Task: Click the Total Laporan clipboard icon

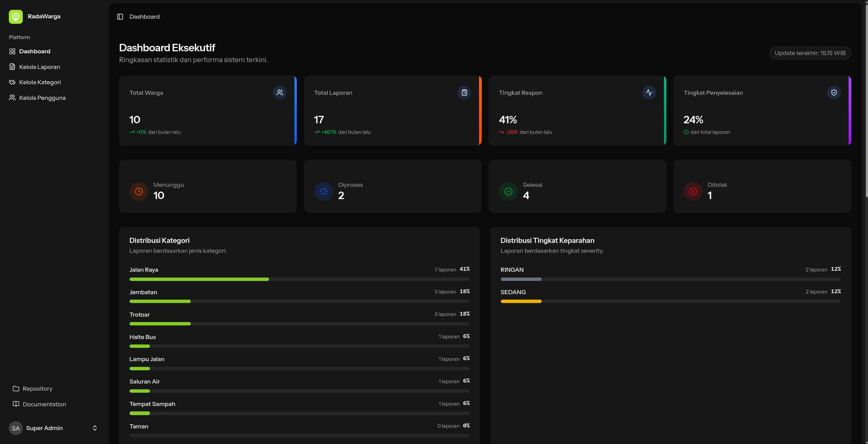Action: tap(464, 92)
